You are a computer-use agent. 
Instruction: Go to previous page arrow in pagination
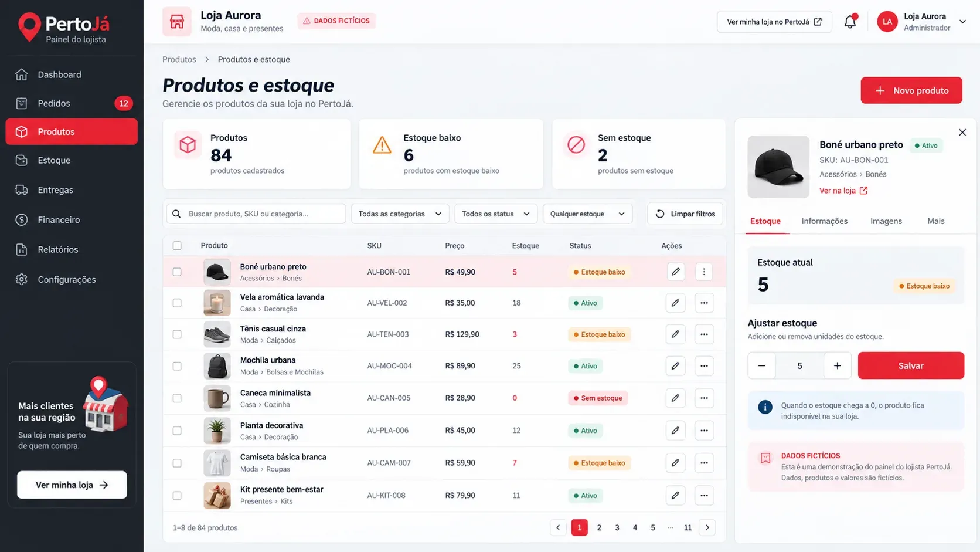[x=558, y=527]
